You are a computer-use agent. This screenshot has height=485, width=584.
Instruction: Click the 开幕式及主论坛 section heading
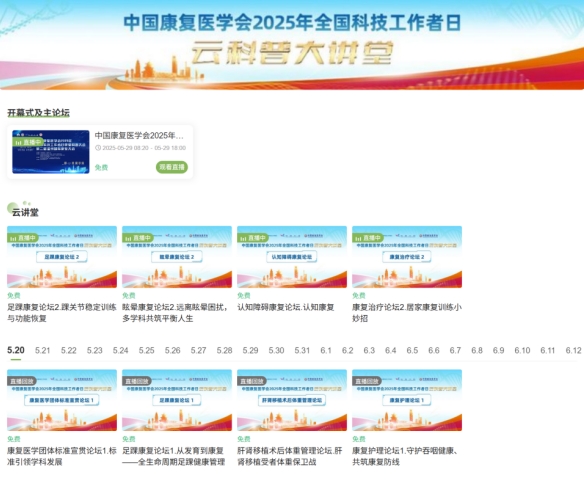[x=39, y=112]
